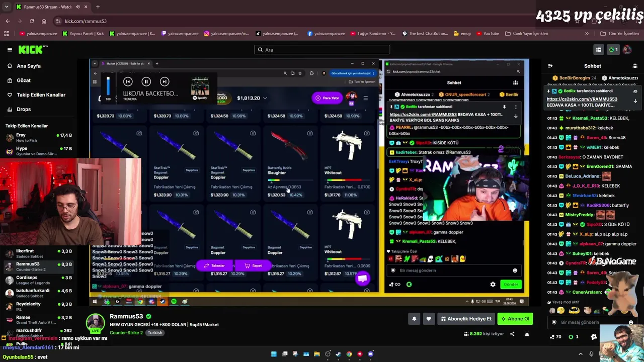Toggle the follow heart button

pos(429,319)
